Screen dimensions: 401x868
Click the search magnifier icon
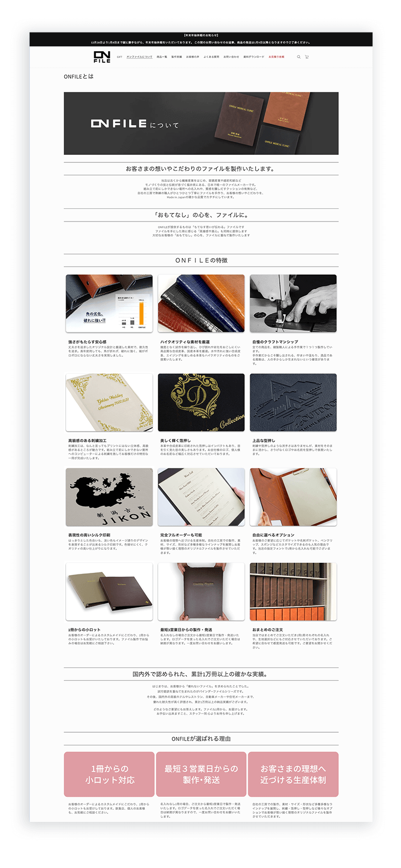tap(299, 57)
